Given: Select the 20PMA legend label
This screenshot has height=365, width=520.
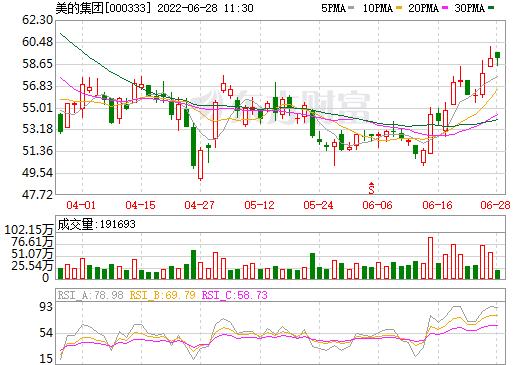Looking at the screenshot, I should pos(423,8).
